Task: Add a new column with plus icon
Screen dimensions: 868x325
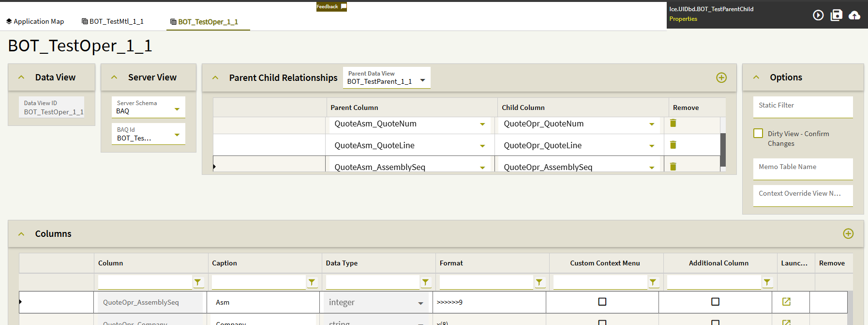Action: coord(848,234)
